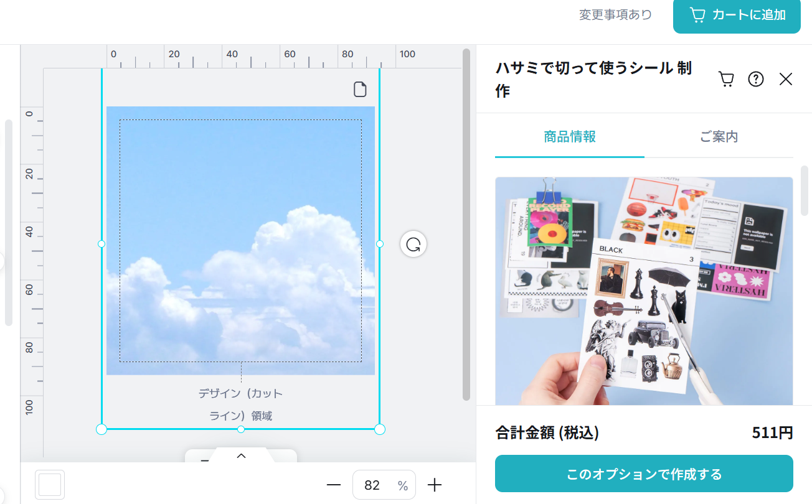Click the canvas vertical scrollbar

466,224
